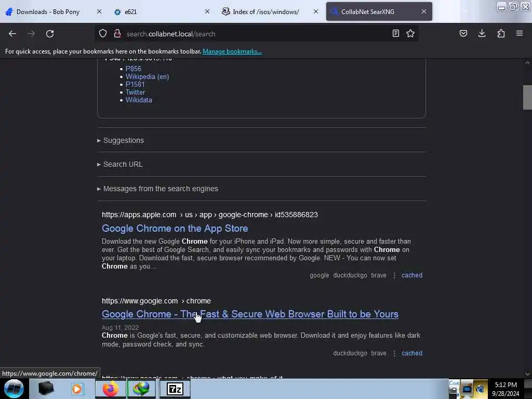Open cached copy of google.com chrome result
This screenshot has width=532, height=399.
(412, 353)
